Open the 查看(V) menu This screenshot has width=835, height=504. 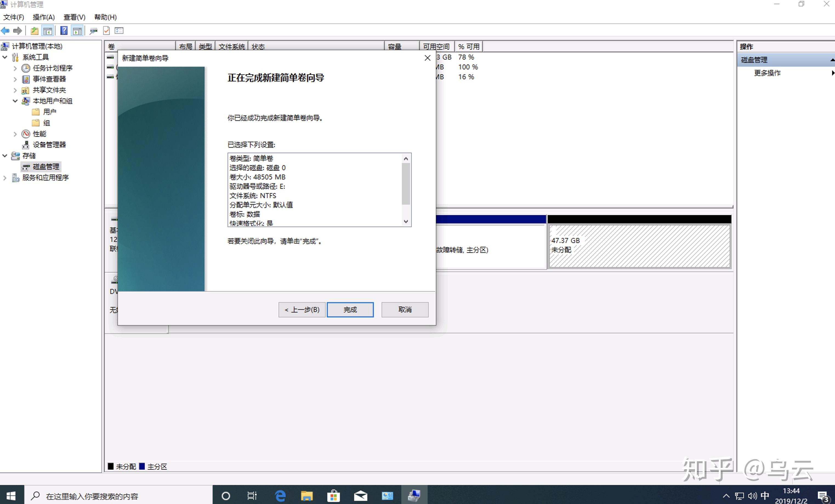click(74, 17)
